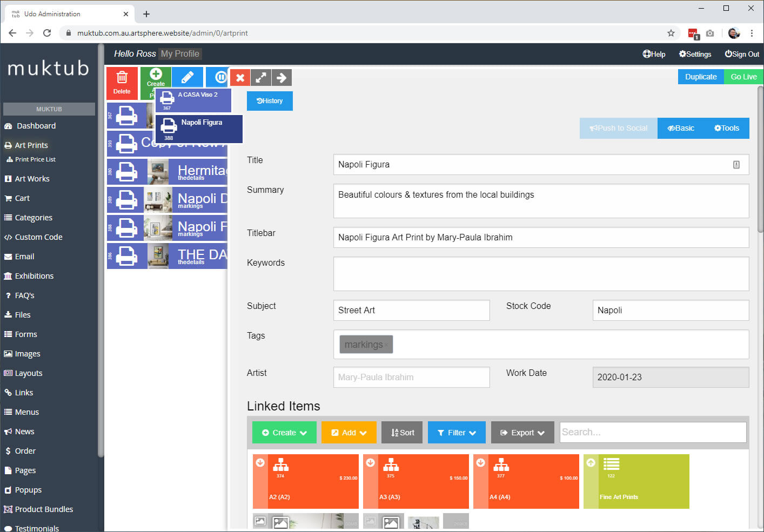The height and width of the screenshot is (532, 764).
Task: Click the camera icon in browser toolbar
Action: tap(710, 33)
